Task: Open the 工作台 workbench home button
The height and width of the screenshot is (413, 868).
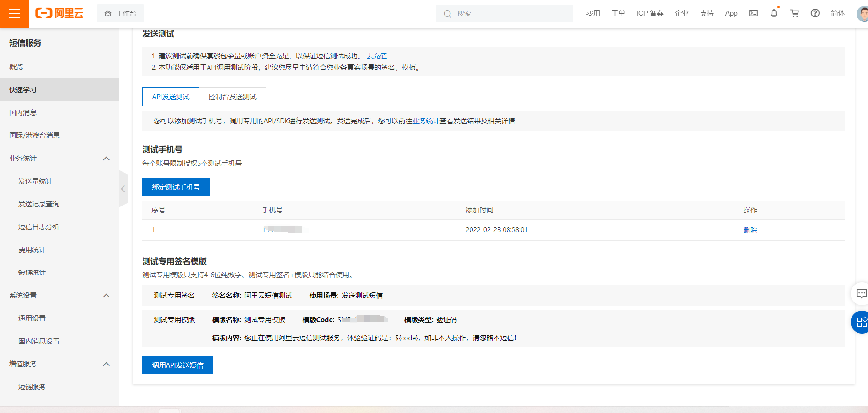Action: [x=120, y=14]
